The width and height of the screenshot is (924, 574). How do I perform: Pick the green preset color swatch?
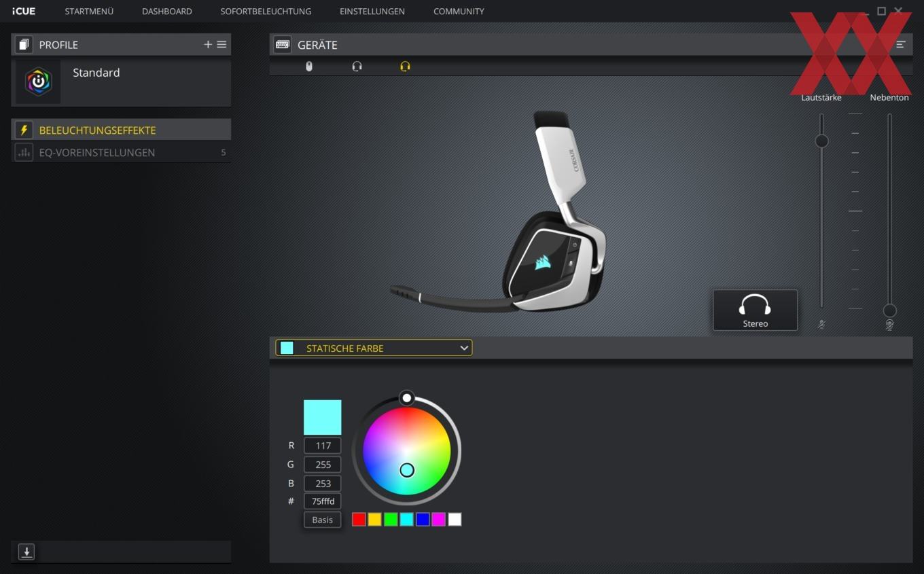pyautogui.click(x=391, y=520)
